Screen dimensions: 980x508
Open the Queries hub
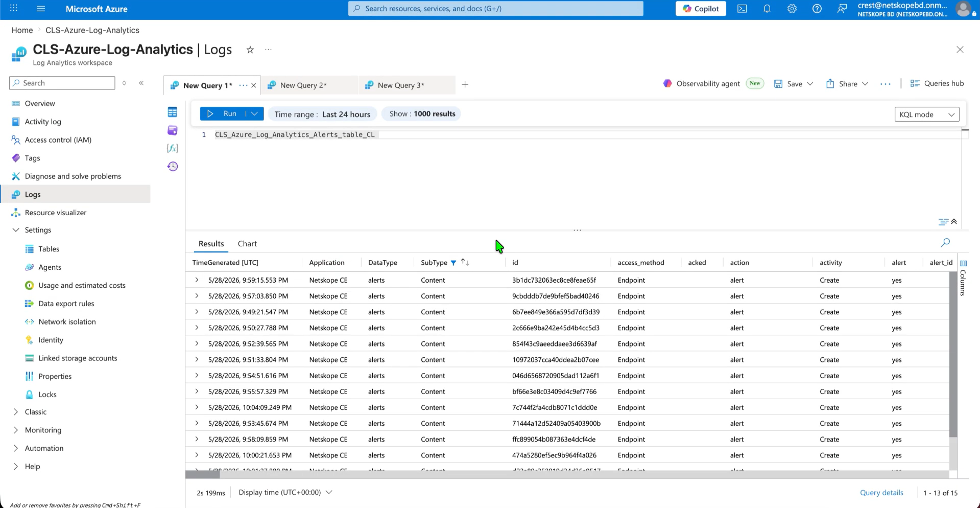(937, 83)
